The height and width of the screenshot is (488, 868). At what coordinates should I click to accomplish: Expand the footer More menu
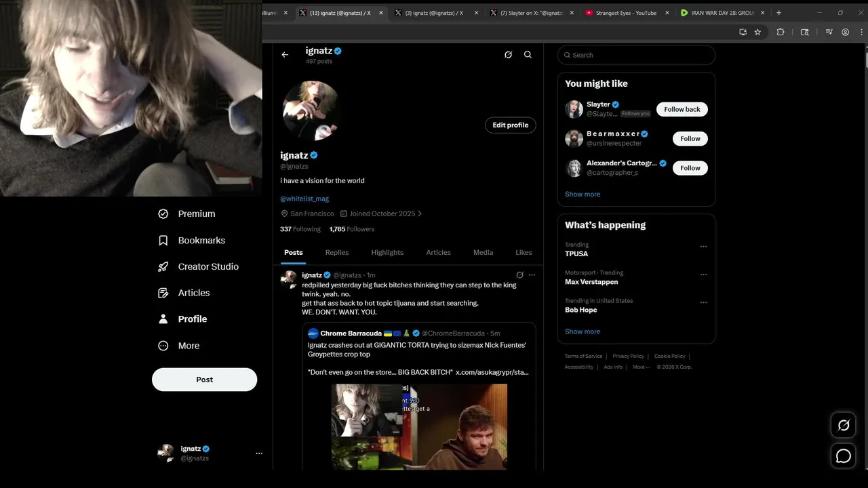[x=641, y=367]
